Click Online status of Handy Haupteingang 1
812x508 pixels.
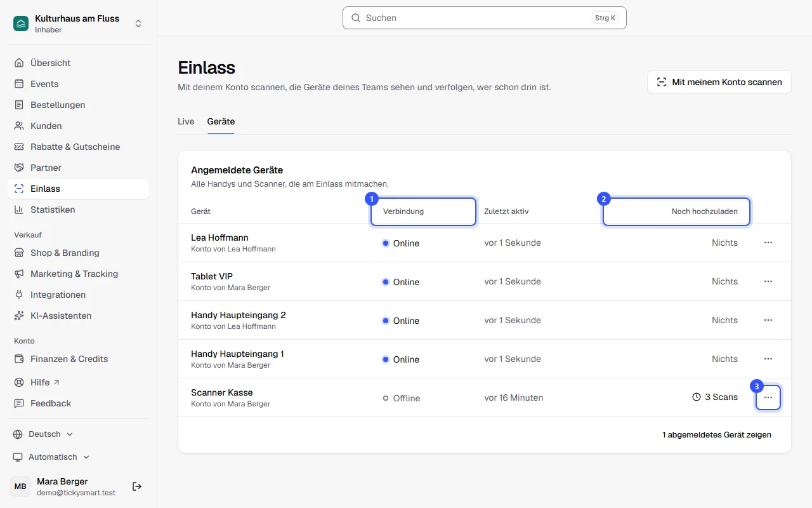(401, 359)
